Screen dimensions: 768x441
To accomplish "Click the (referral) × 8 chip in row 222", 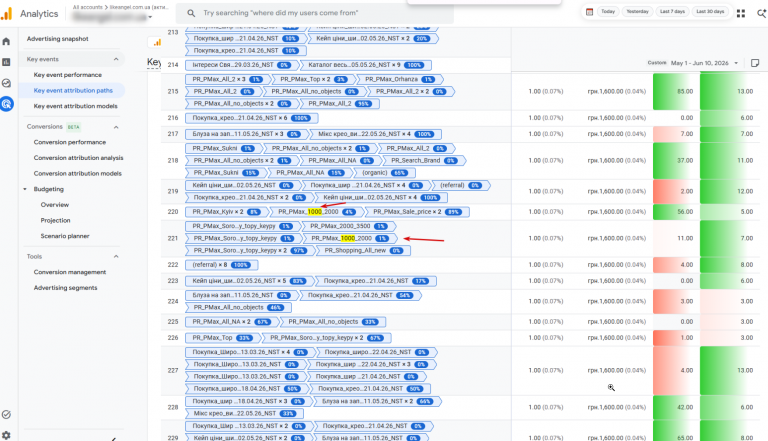I will click(x=221, y=265).
